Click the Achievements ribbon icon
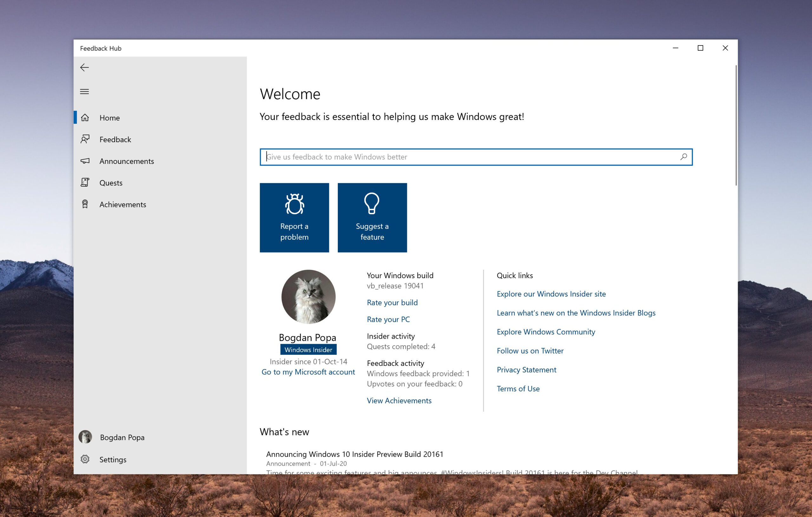This screenshot has height=517, width=812. point(85,204)
